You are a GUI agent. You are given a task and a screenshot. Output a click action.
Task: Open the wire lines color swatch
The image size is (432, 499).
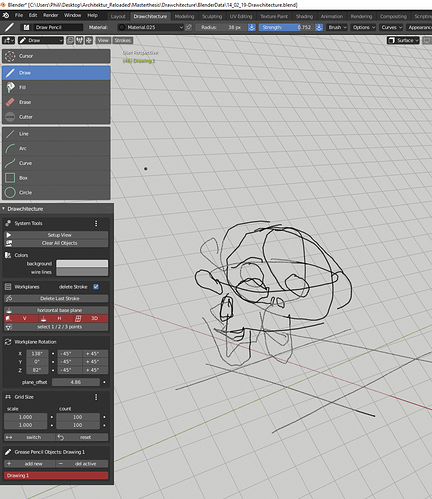[x=82, y=272]
